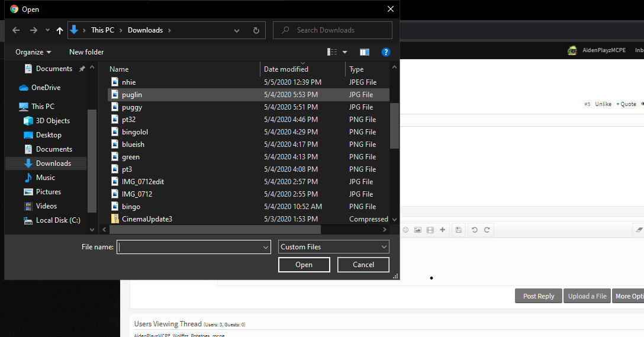Redo in the forum editor toolbar
The height and width of the screenshot is (337, 644).
click(487, 230)
